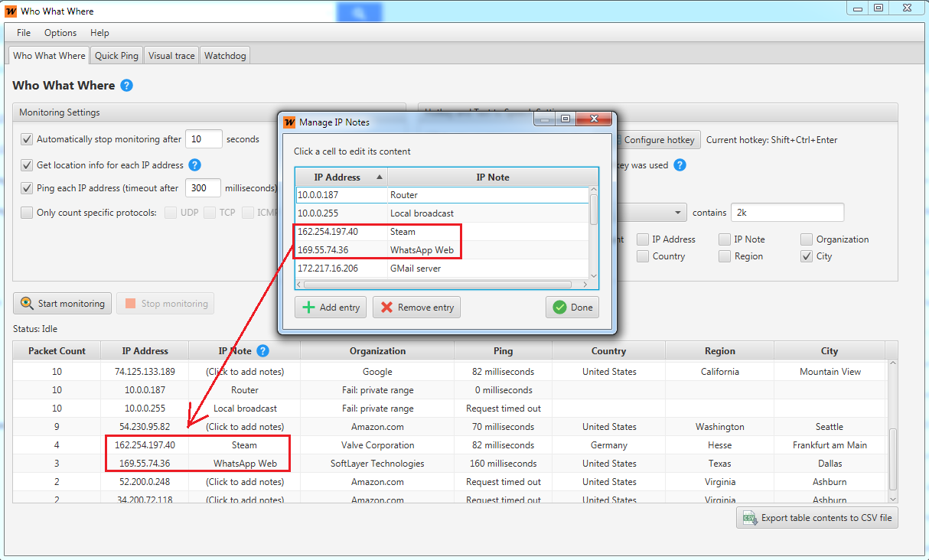The width and height of the screenshot is (929, 560).
Task: Click Done to close the IP Notes dialog
Action: tap(572, 308)
